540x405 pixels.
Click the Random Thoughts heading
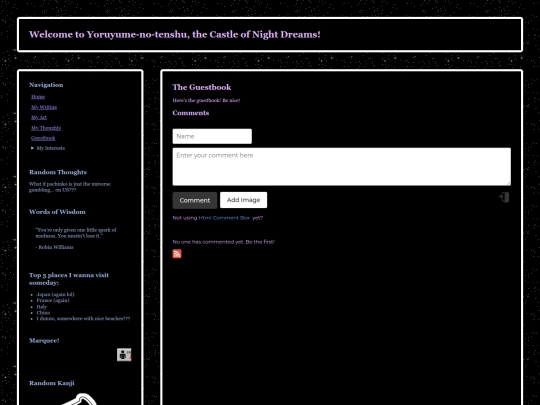58,172
